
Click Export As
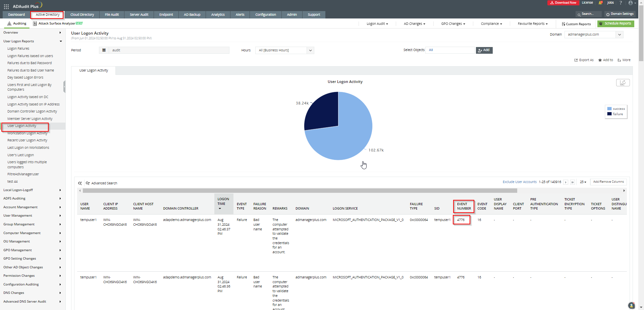click(584, 60)
